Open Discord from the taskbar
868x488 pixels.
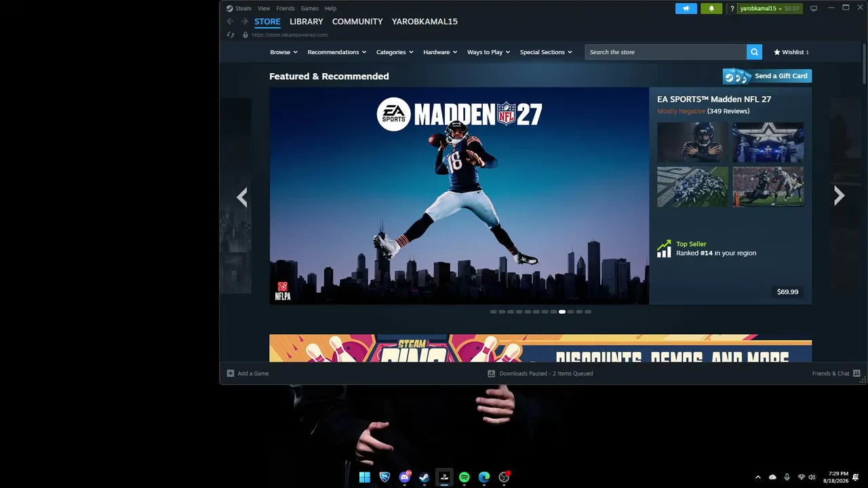pos(405,477)
